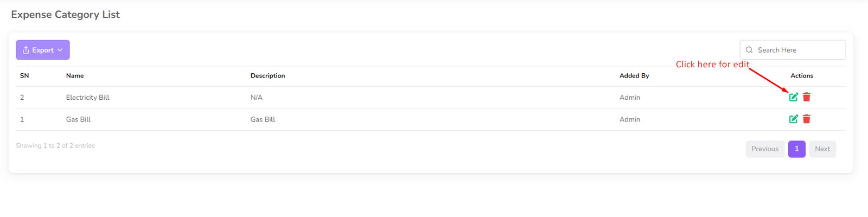
Task: Go to Previous page
Action: tap(764, 149)
